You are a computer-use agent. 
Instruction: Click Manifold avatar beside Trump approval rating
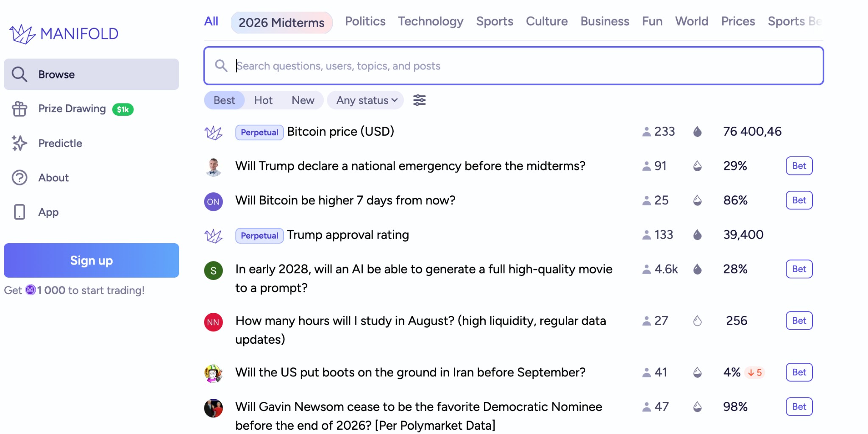point(214,236)
